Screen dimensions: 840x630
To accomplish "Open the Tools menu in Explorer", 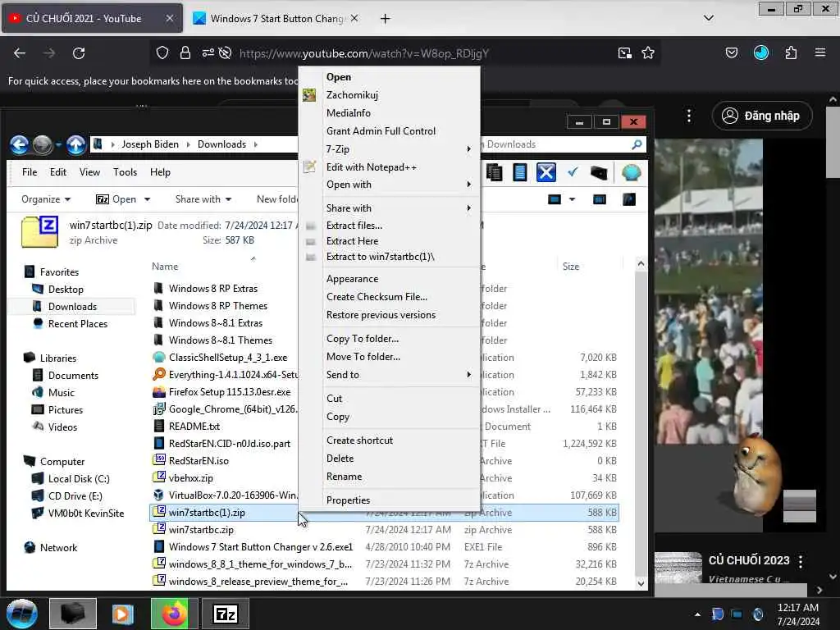I will point(125,172).
